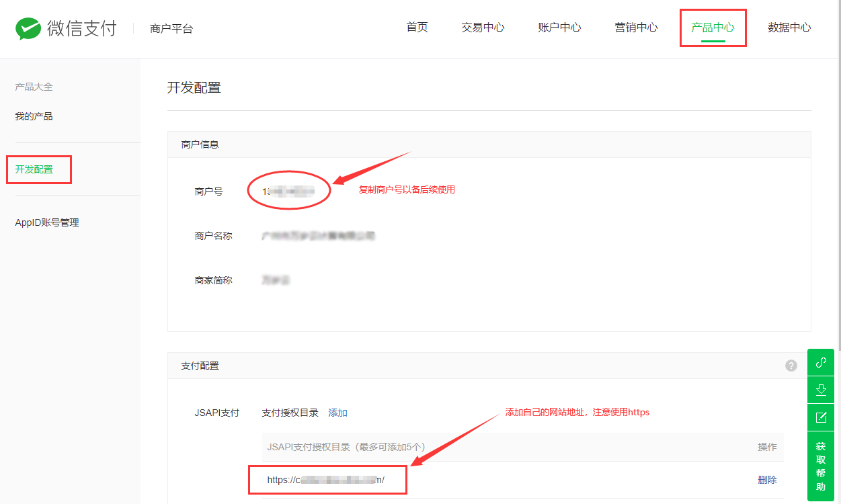Click the 支付授权目录 label

point(290,413)
